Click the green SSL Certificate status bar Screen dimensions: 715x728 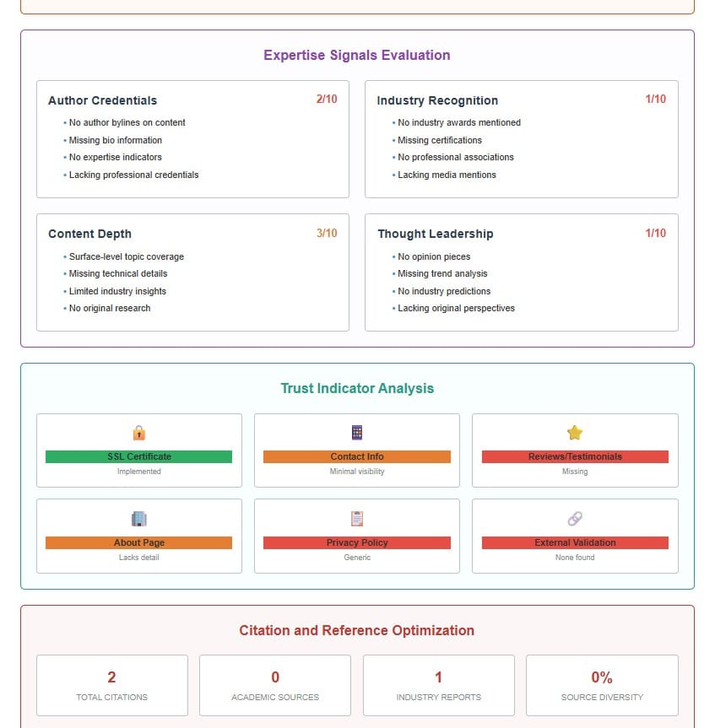tap(139, 456)
